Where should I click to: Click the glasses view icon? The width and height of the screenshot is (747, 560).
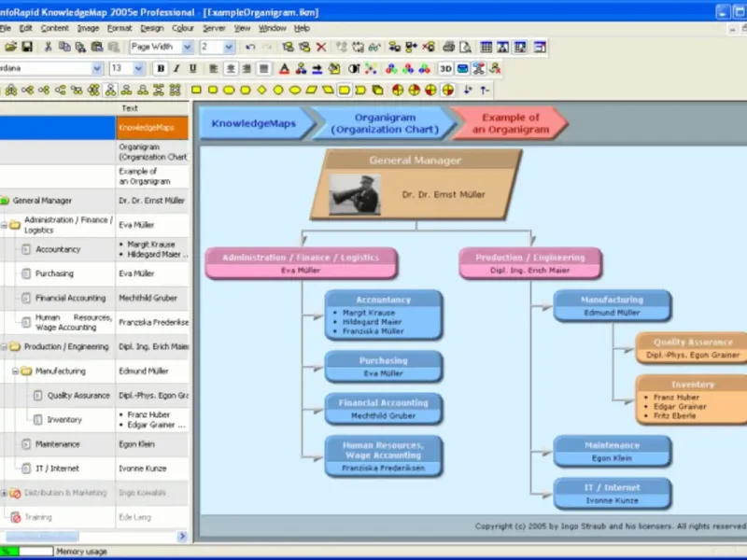tap(374, 47)
